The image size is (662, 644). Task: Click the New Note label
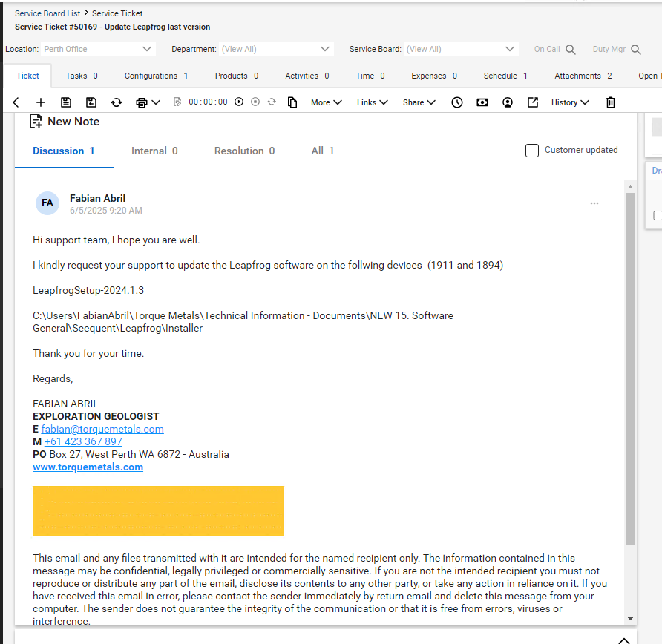(73, 122)
